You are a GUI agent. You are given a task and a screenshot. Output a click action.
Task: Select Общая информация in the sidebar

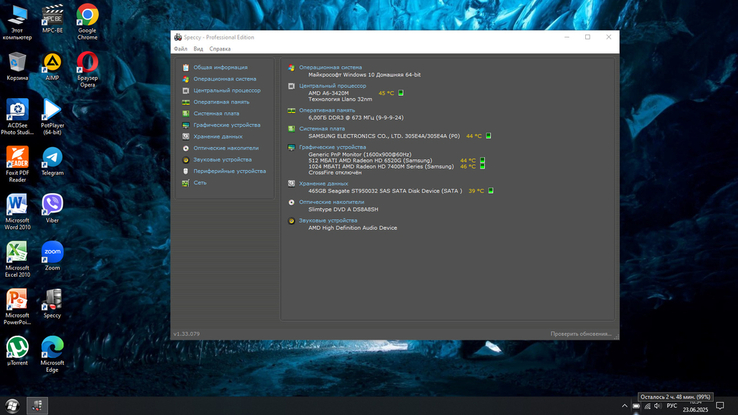220,67
